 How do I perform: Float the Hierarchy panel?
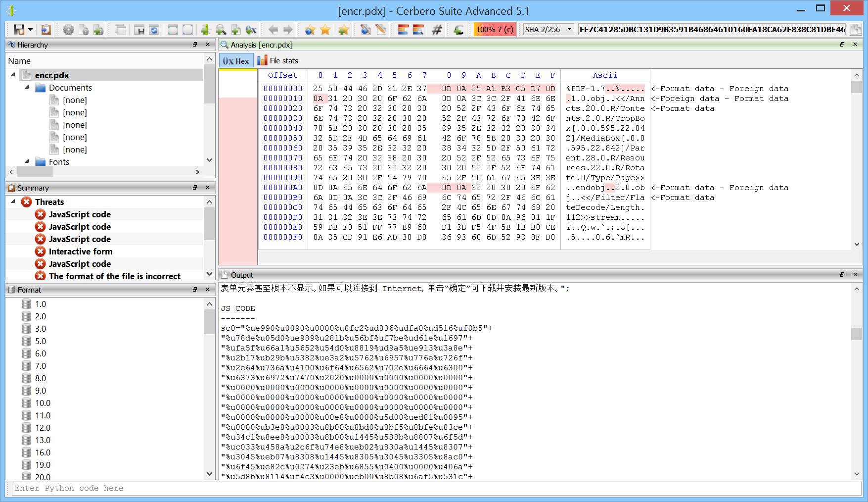point(195,45)
